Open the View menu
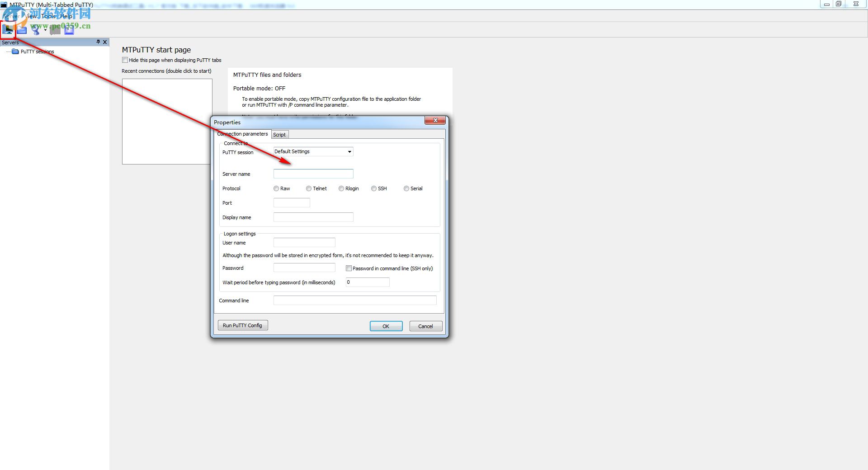 (31, 16)
